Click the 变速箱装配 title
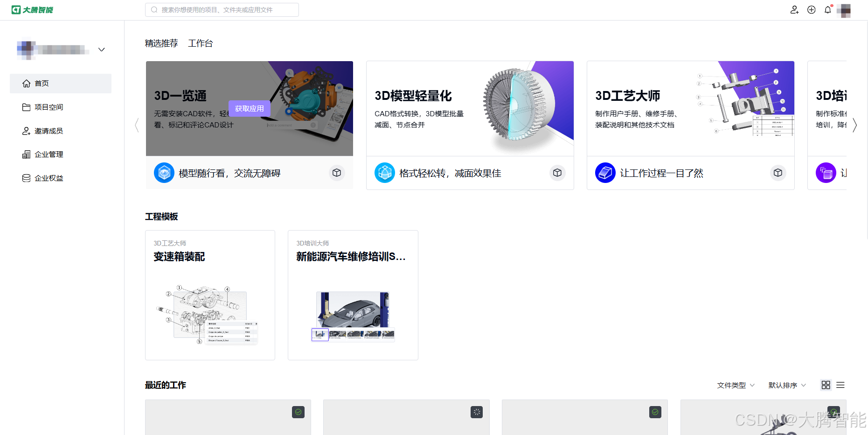 [x=179, y=257]
